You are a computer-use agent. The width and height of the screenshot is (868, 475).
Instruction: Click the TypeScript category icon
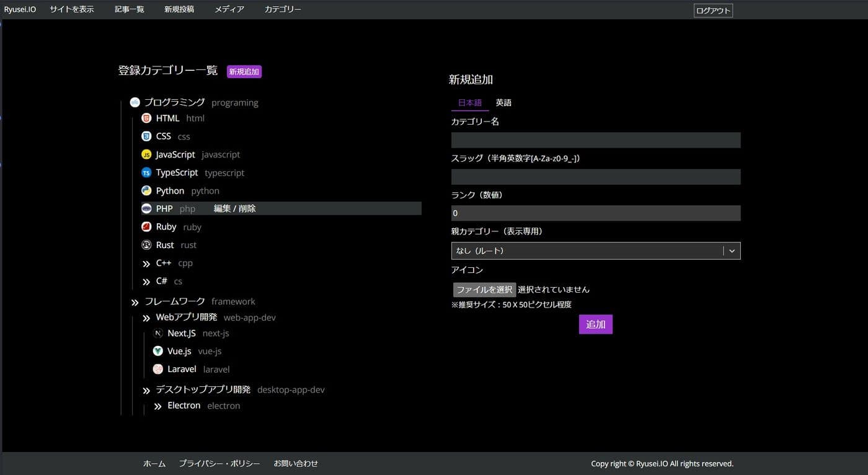pos(146,172)
